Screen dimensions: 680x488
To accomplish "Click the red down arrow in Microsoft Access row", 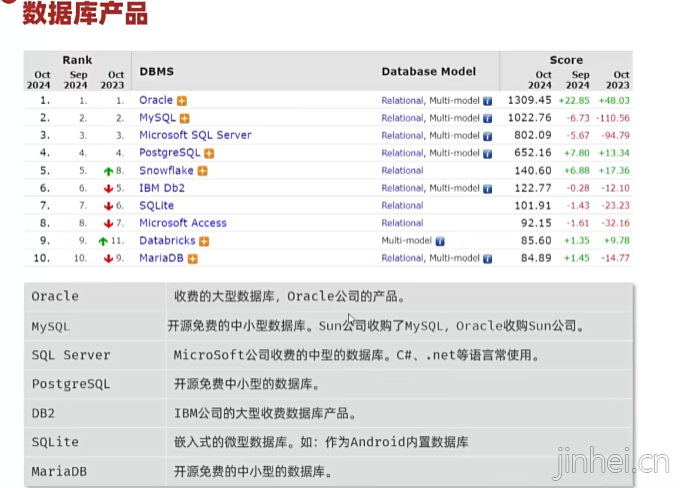I will tap(108, 224).
